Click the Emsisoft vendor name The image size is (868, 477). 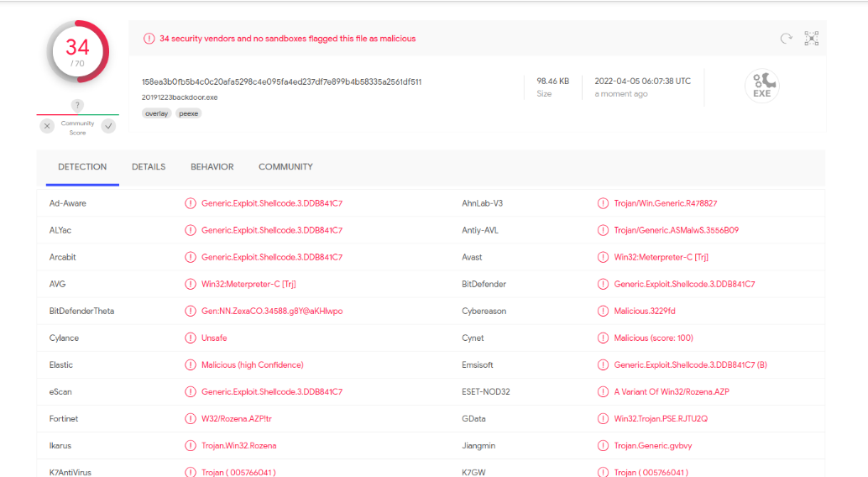pyautogui.click(x=477, y=364)
